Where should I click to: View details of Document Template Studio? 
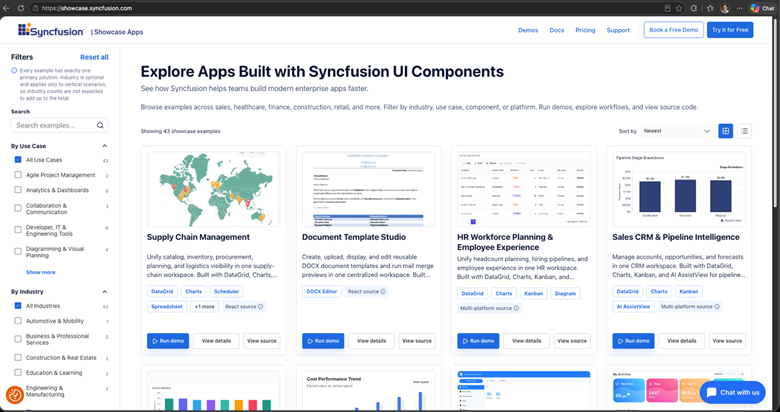pyautogui.click(x=371, y=341)
